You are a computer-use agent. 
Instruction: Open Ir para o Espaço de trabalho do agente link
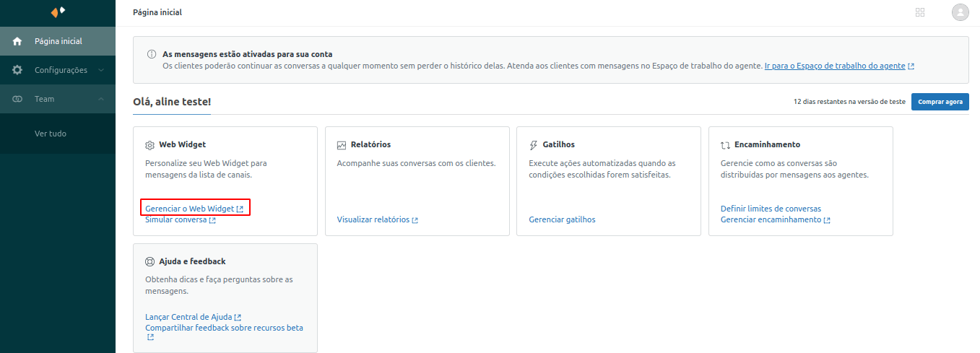(x=835, y=66)
